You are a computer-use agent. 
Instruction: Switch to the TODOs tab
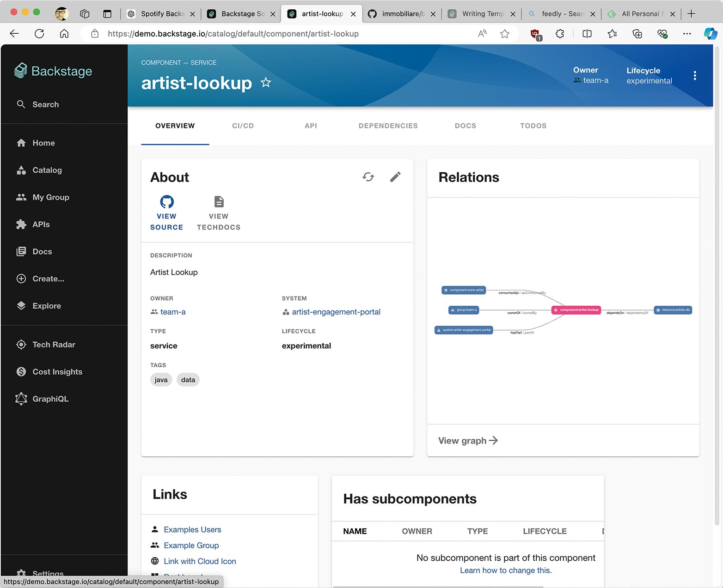[x=533, y=126]
